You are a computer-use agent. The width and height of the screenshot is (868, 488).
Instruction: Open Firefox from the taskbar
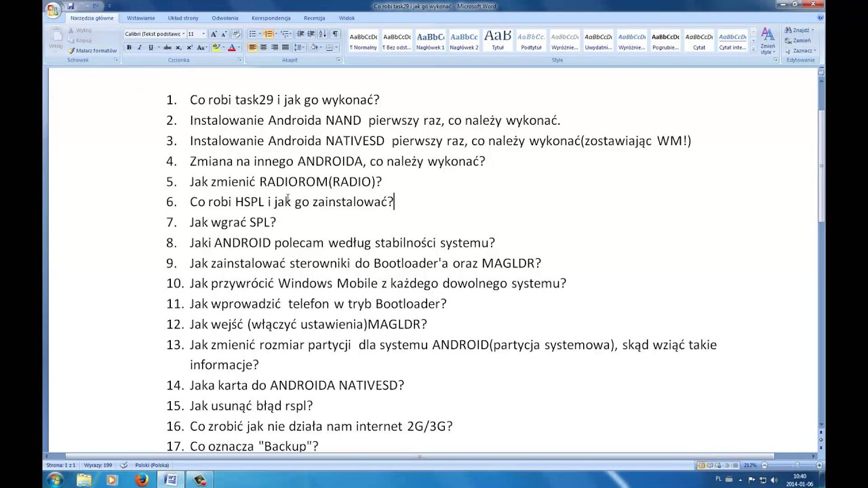pyautogui.click(x=142, y=480)
